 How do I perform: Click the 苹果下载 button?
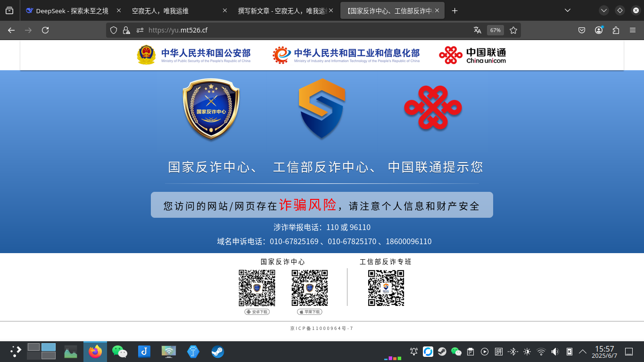[x=310, y=312]
